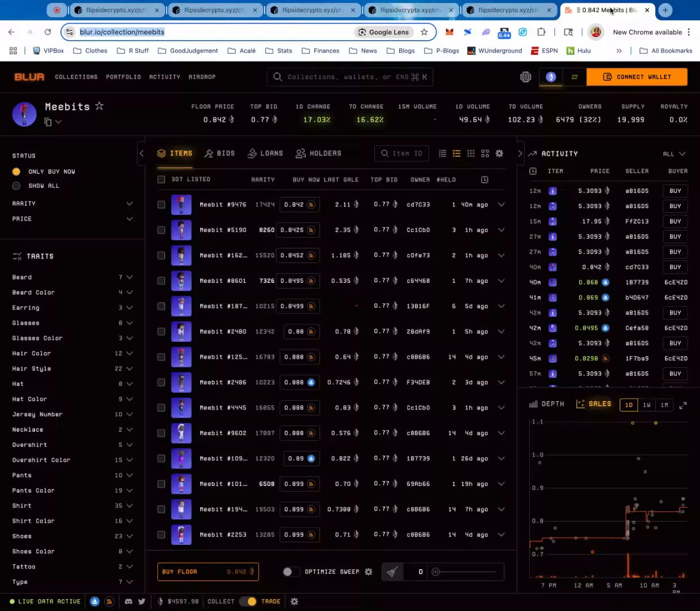Check the box for Meebit #9476
Viewport: 700px width, 611px height.
(161, 205)
